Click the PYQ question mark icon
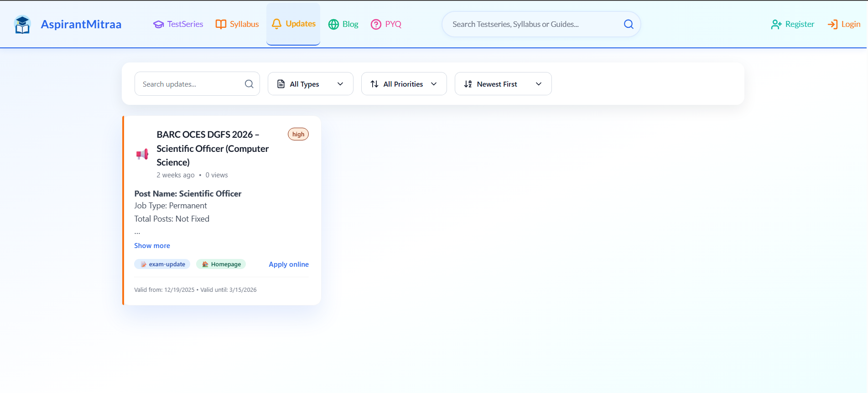868x393 pixels. pyautogui.click(x=376, y=24)
